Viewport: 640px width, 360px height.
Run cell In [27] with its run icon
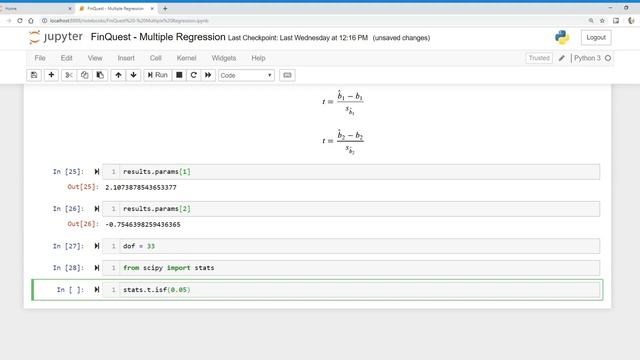(97, 246)
